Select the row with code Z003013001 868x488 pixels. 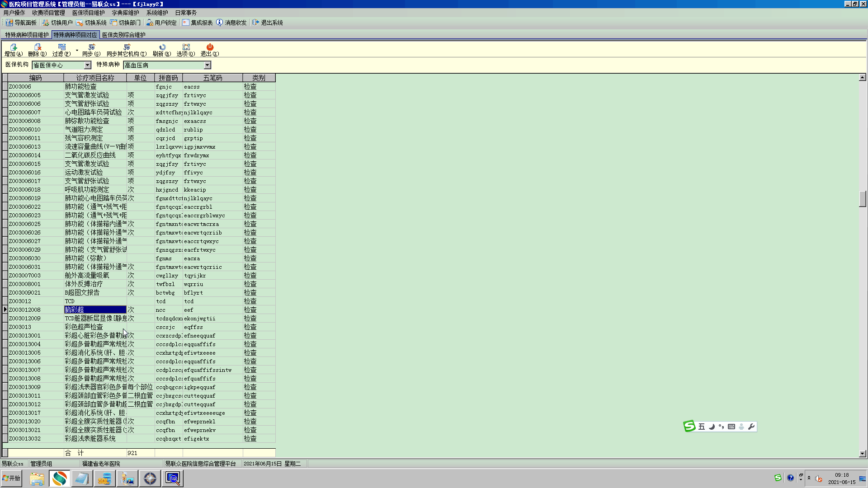[x=25, y=336]
